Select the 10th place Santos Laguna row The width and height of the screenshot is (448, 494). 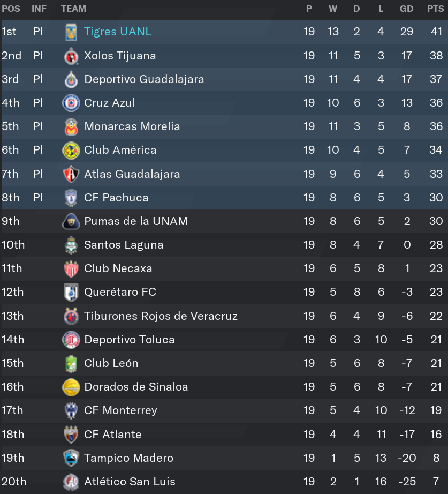click(224, 245)
